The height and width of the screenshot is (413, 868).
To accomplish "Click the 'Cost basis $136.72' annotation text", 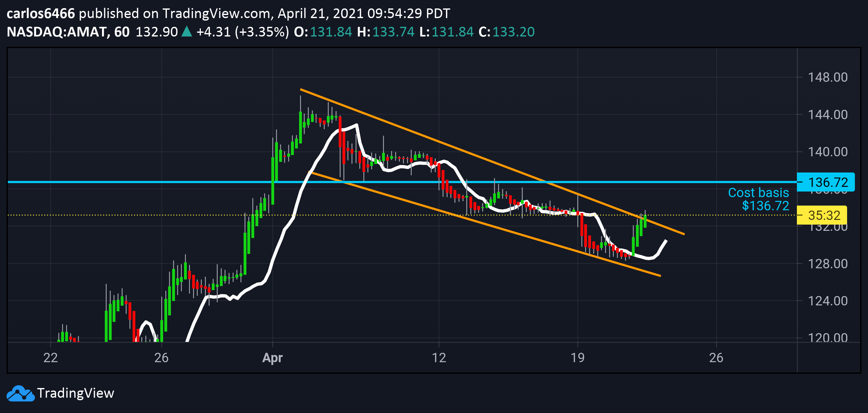I will [759, 199].
